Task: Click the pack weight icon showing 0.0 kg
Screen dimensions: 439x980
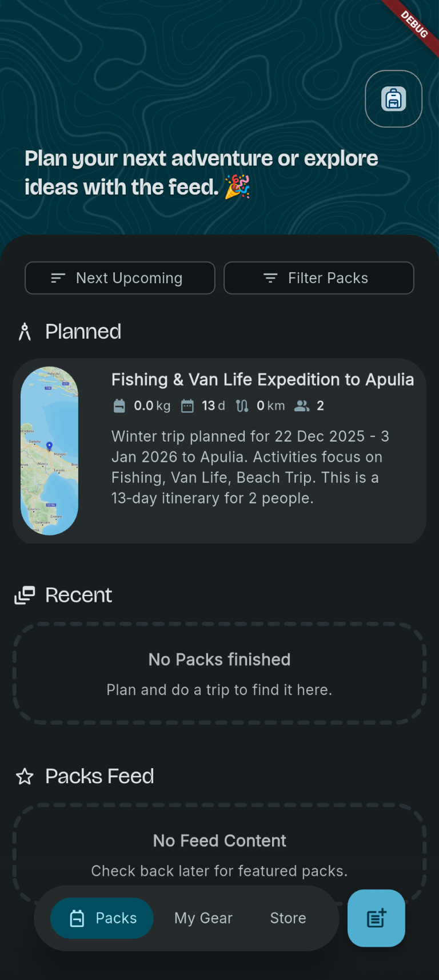Action: (119, 406)
